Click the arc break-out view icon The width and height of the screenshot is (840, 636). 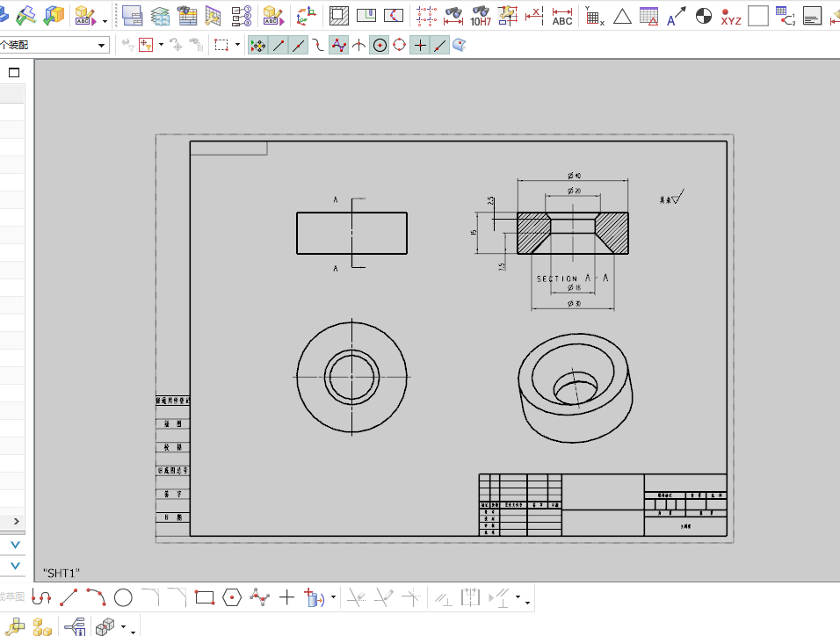394,16
